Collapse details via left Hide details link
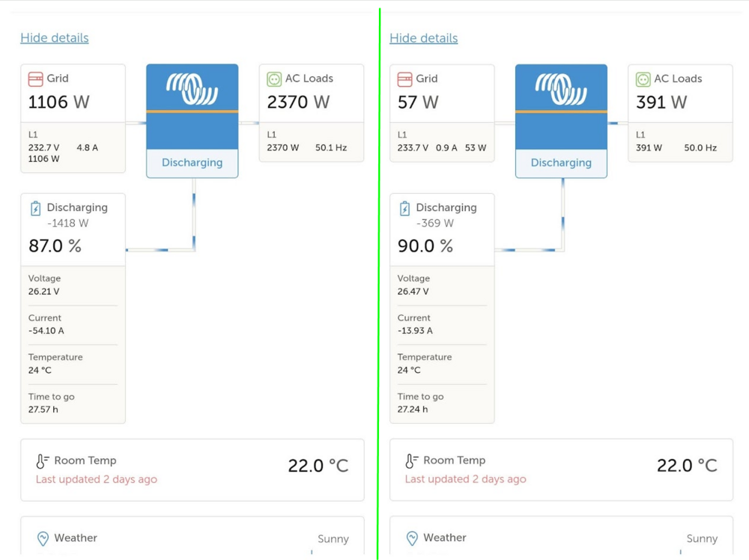This screenshot has width=749, height=560. click(55, 38)
